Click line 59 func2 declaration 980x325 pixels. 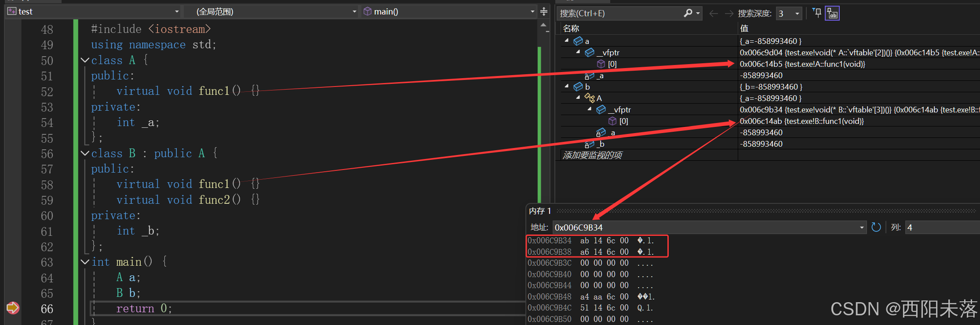(x=188, y=200)
